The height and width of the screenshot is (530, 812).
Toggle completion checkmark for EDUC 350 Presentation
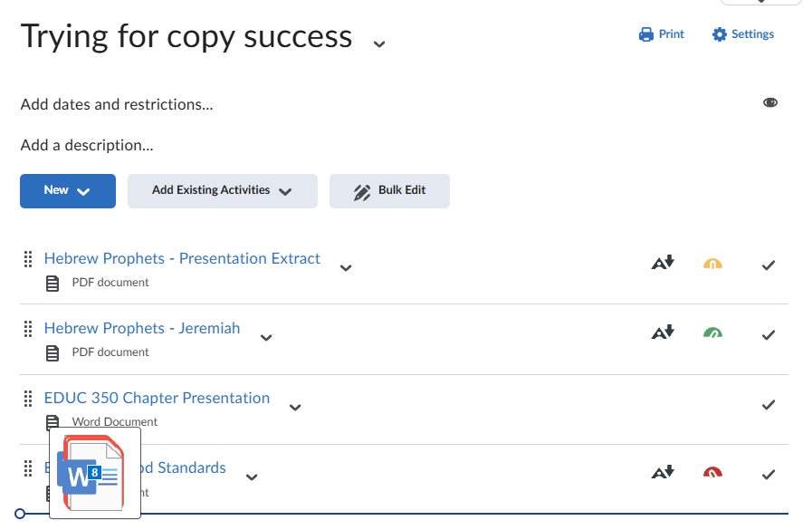pyautogui.click(x=769, y=405)
